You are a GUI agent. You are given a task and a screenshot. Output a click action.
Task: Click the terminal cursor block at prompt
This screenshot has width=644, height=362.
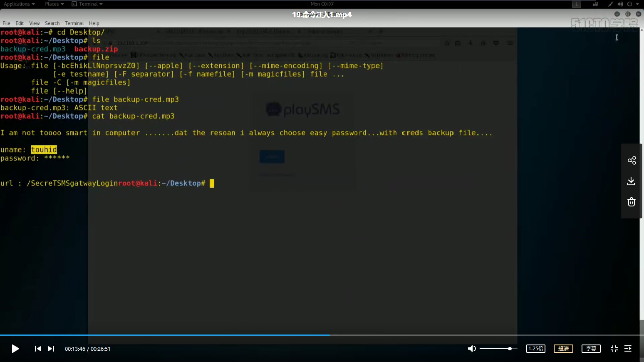pos(212,183)
